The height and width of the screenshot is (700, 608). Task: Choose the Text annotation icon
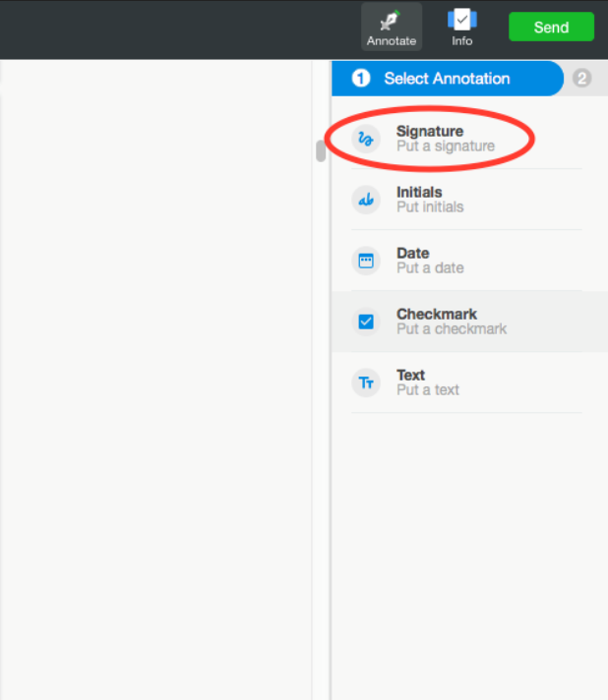366,382
